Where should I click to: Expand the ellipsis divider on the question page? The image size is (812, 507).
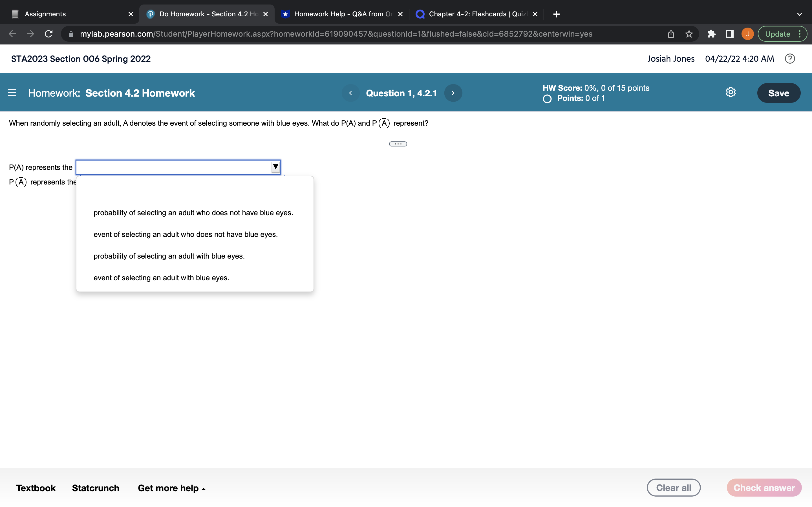(x=398, y=144)
